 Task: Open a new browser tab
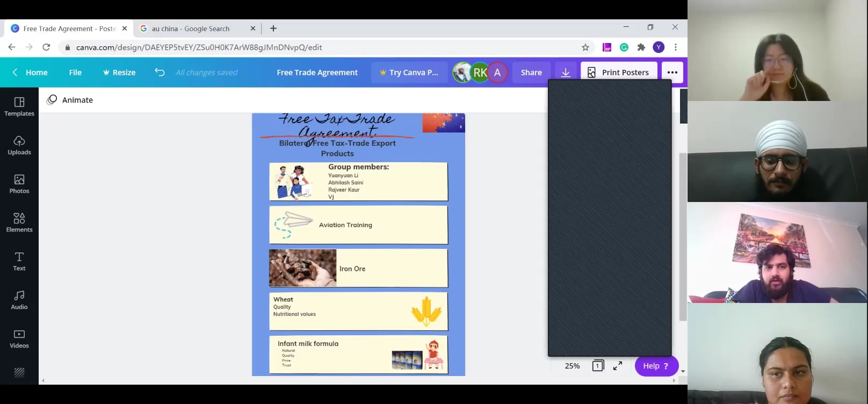(273, 28)
